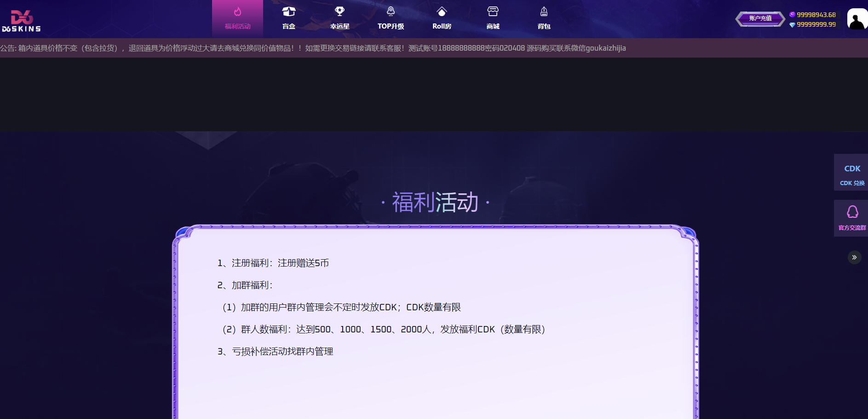Select the 幸运星 trophy icon
The height and width of the screenshot is (419, 868).
point(339,12)
